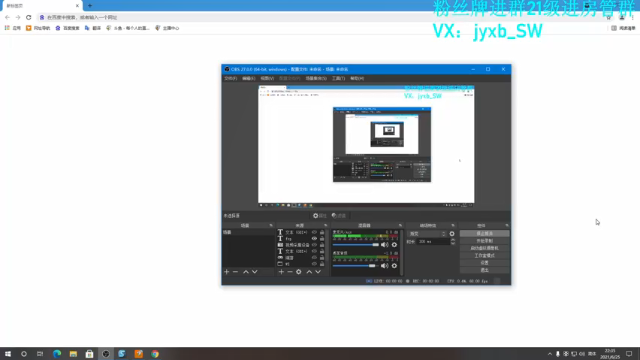
Task: Pop out the 来源 dock via its header icon
Action: (326, 225)
